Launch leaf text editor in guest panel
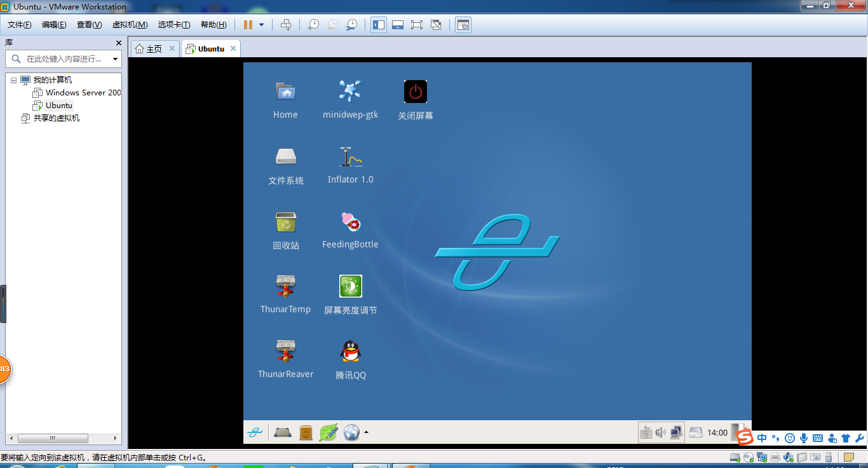Viewport: 868px width, 468px height. point(329,433)
